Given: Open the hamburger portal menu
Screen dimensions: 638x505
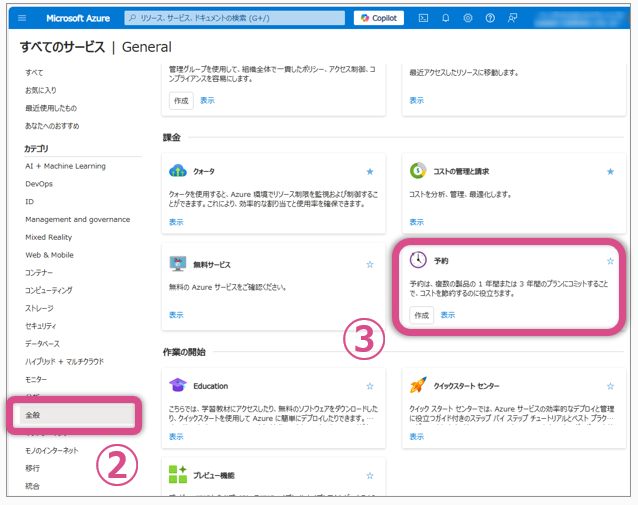Looking at the screenshot, I should (x=22, y=18).
